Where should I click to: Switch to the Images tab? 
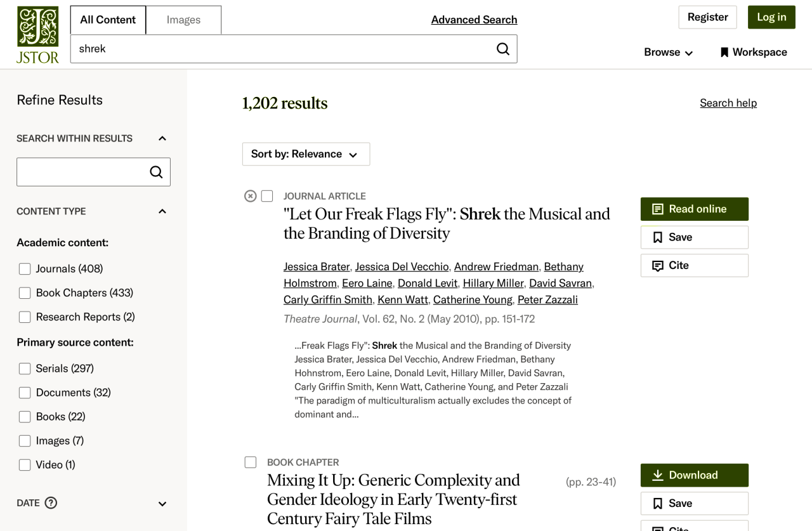pyautogui.click(x=183, y=20)
